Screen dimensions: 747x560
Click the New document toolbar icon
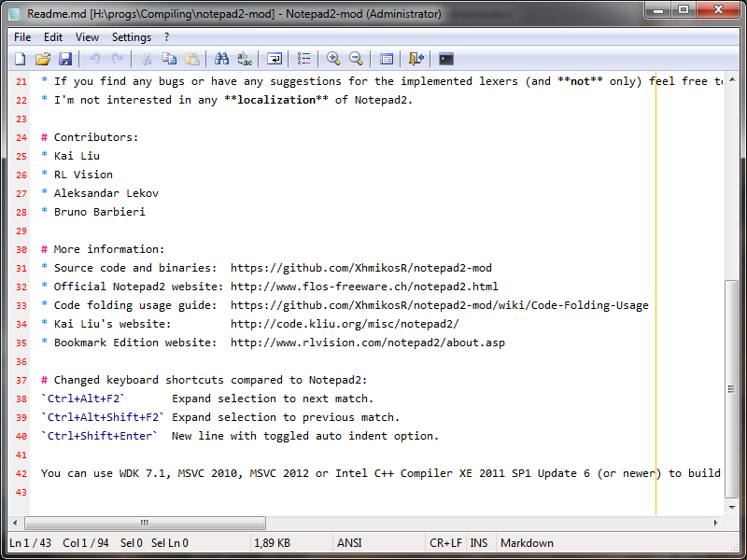pyautogui.click(x=20, y=59)
